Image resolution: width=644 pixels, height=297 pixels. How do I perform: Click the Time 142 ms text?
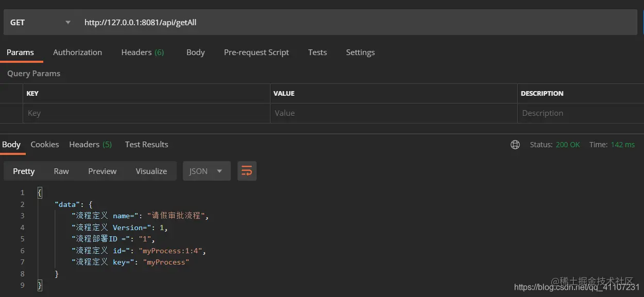[612, 145]
